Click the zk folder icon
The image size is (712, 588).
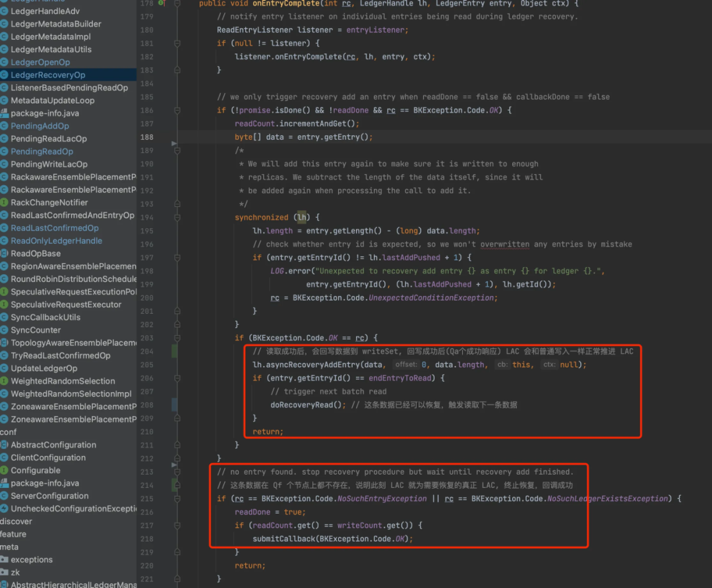[x=4, y=572]
